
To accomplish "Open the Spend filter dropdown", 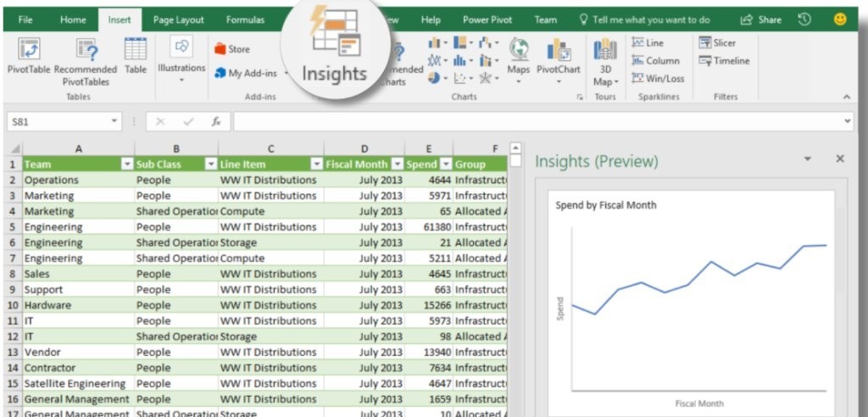I will click(x=446, y=164).
